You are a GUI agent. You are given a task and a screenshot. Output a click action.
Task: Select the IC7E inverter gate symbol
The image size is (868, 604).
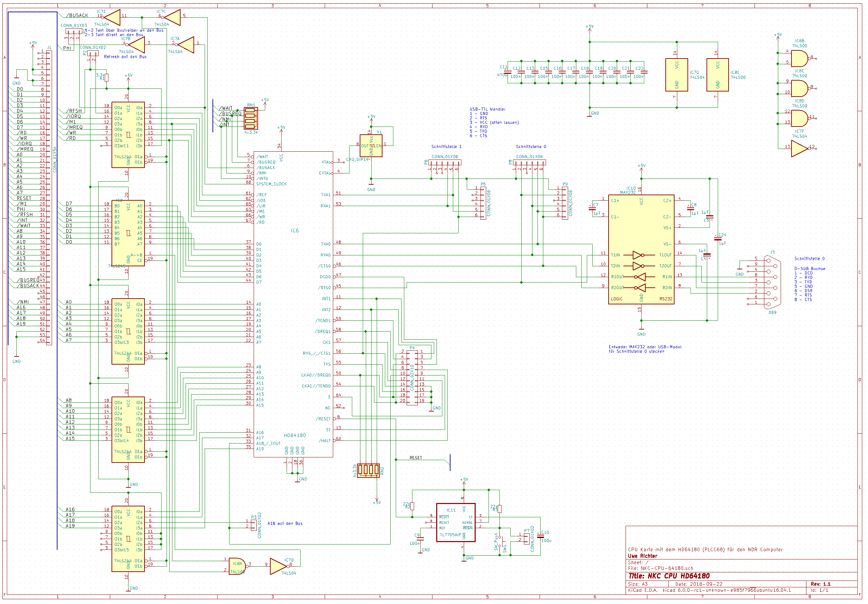point(111,17)
